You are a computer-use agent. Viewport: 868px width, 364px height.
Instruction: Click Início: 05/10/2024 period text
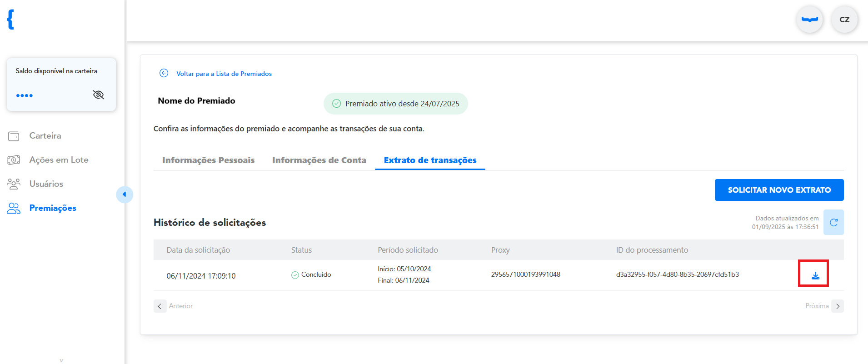404,269
